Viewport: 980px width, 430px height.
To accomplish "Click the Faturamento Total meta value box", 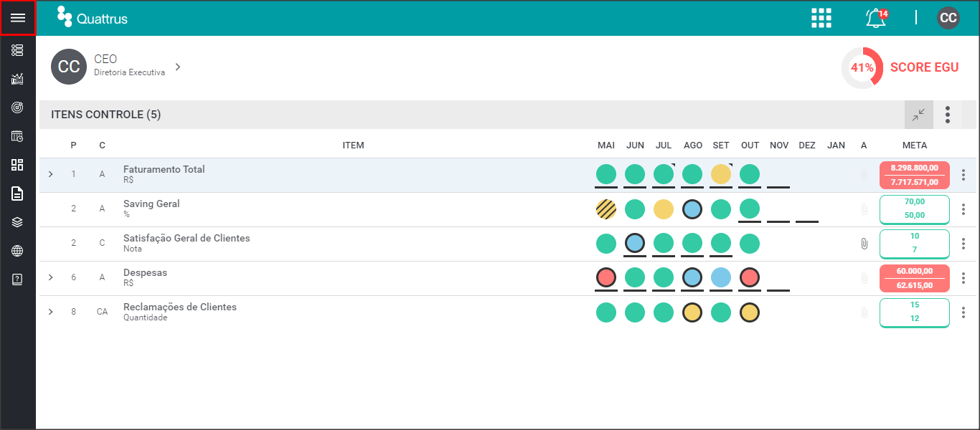I will (915, 175).
